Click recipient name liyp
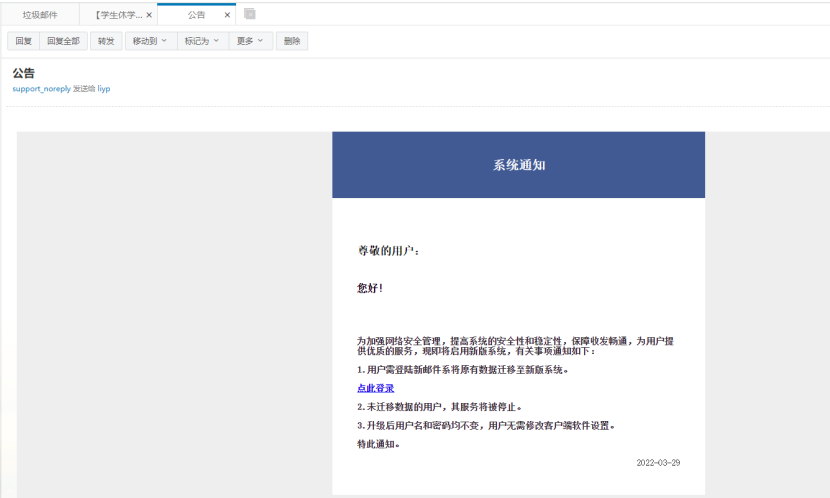The height and width of the screenshot is (498, 830). click(103, 89)
